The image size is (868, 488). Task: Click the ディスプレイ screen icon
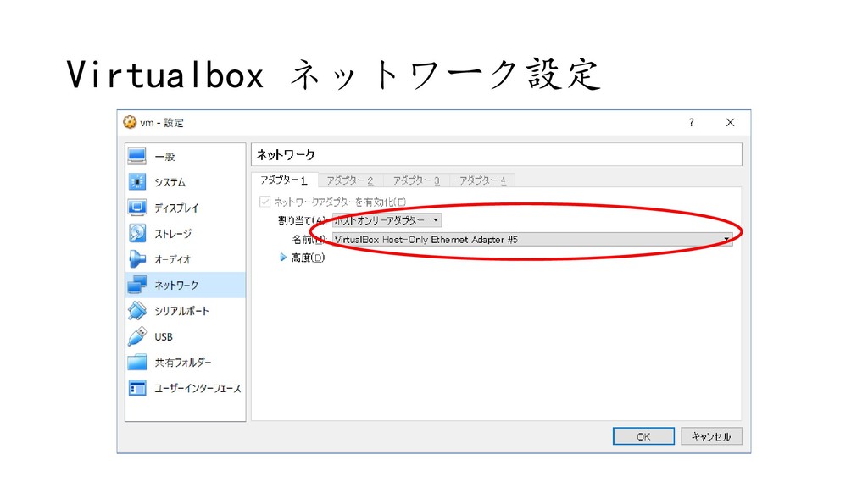pyautogui.click(x=136, y=208)
